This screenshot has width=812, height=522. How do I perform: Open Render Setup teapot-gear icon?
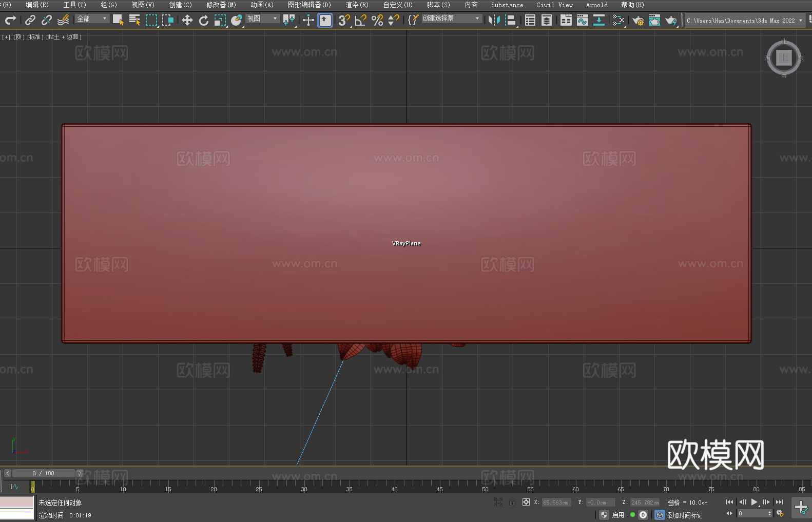638,20
